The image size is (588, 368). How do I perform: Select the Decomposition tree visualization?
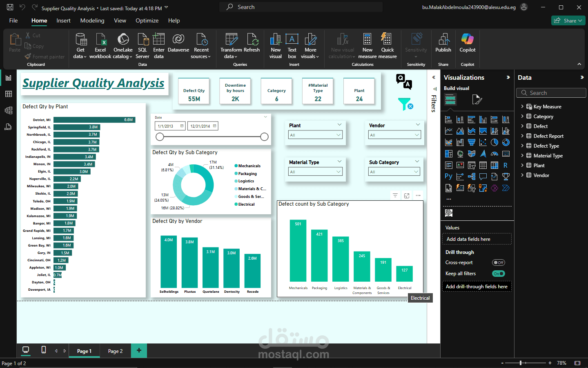472,177
